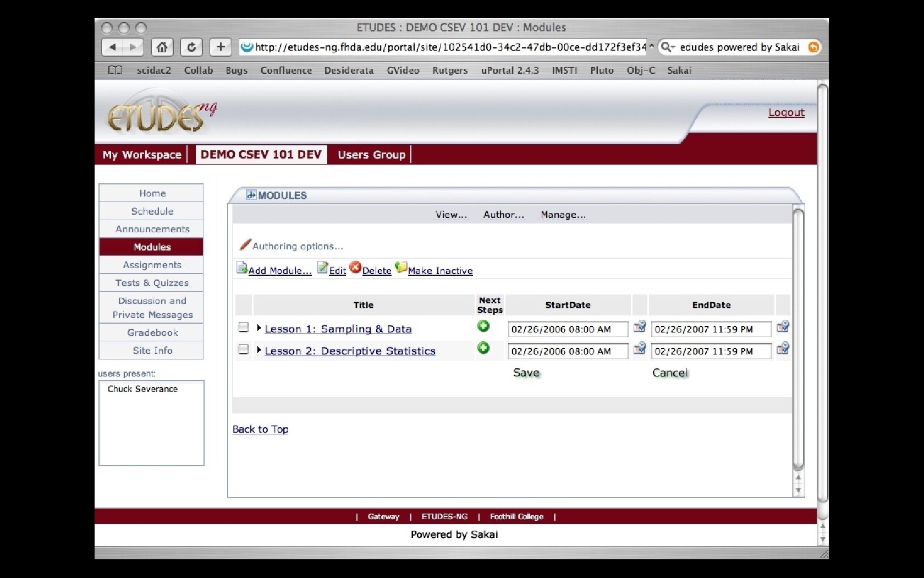Open end date calendar for Lesson 1
Image resolution: width=924 pixels, height=578 pixels.
[783, 326]
